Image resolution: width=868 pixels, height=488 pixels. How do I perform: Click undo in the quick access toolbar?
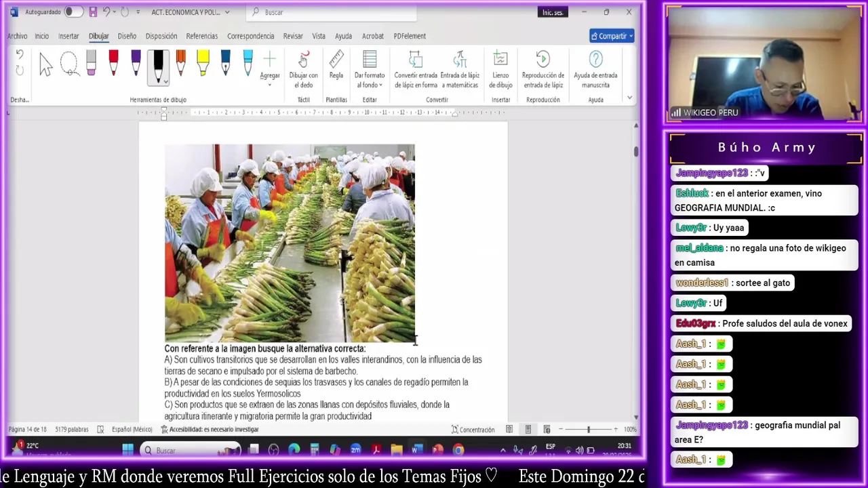tap(106, 12)
